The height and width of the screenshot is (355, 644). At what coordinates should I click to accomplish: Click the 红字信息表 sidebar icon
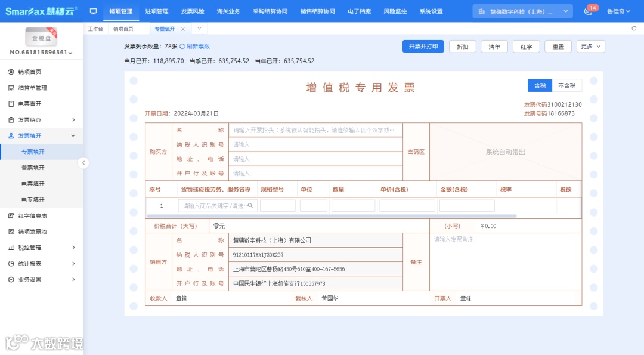(x=11, y=216)
